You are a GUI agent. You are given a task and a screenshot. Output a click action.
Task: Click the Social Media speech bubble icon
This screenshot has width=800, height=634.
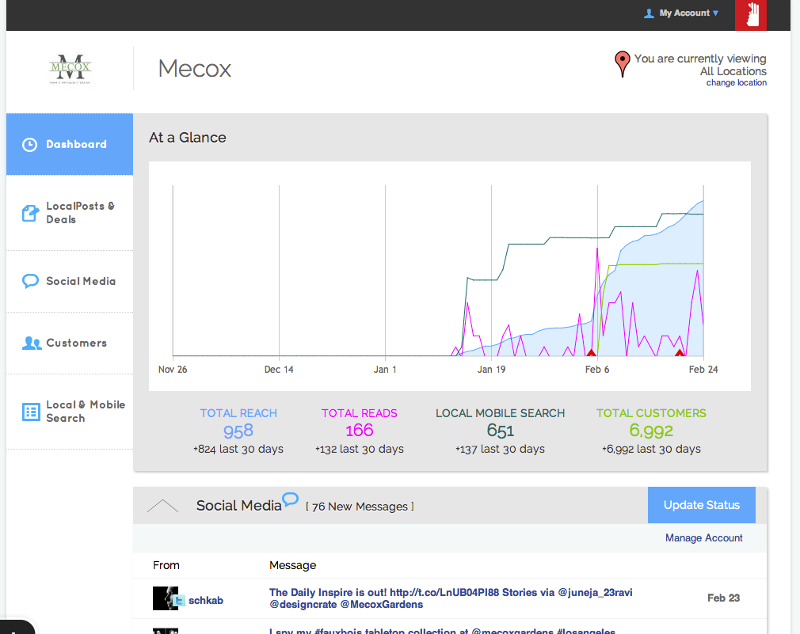click(30, 281)
